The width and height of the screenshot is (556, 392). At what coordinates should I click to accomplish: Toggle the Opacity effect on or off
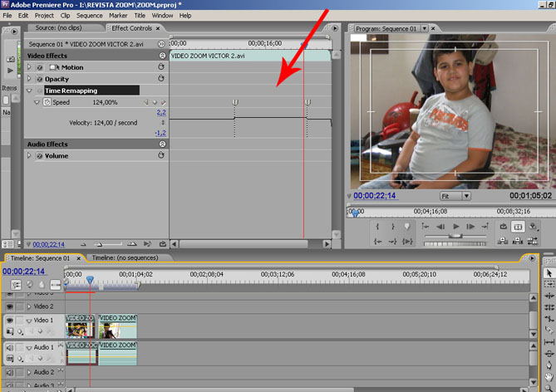pyautogui.click(x=38, y=79)
